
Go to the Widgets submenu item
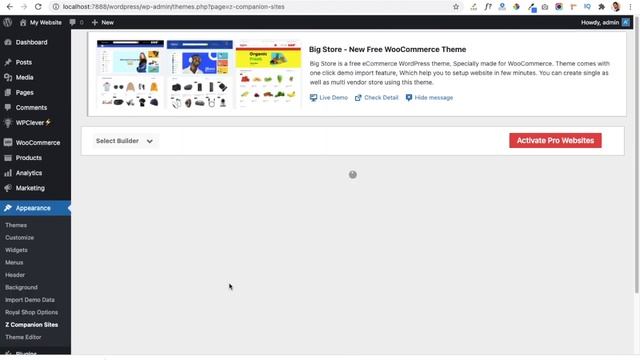(16, 250)
